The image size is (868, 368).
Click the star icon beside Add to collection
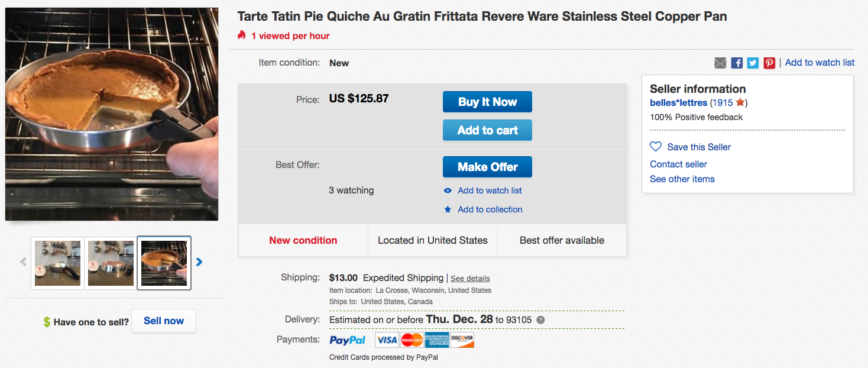click(448, 209)
